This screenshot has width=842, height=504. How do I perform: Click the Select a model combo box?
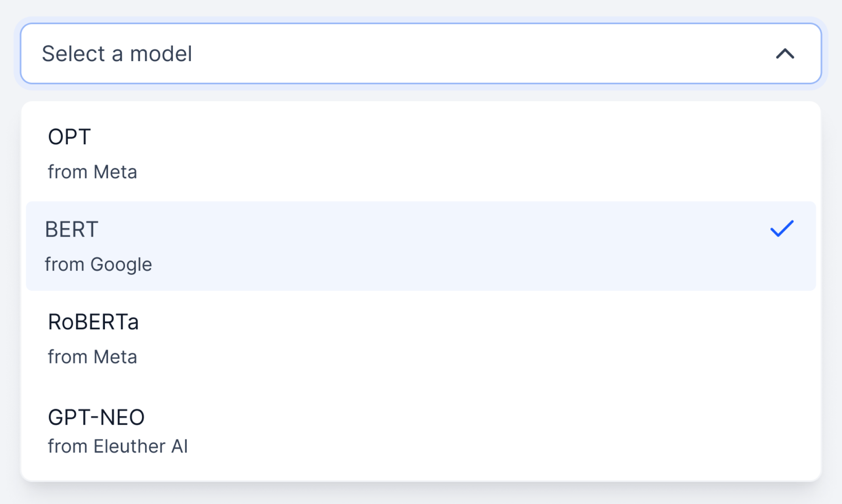(x=421, y=54)
